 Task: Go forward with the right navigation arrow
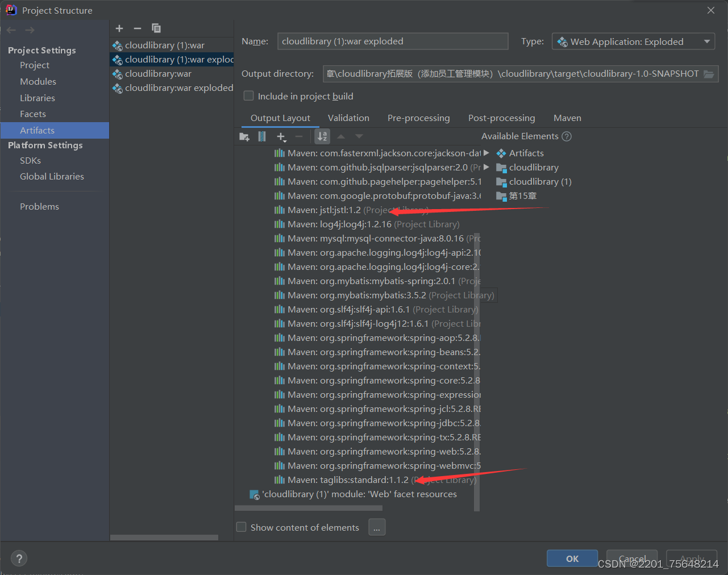pyautogui.click(x=30, y=30)
